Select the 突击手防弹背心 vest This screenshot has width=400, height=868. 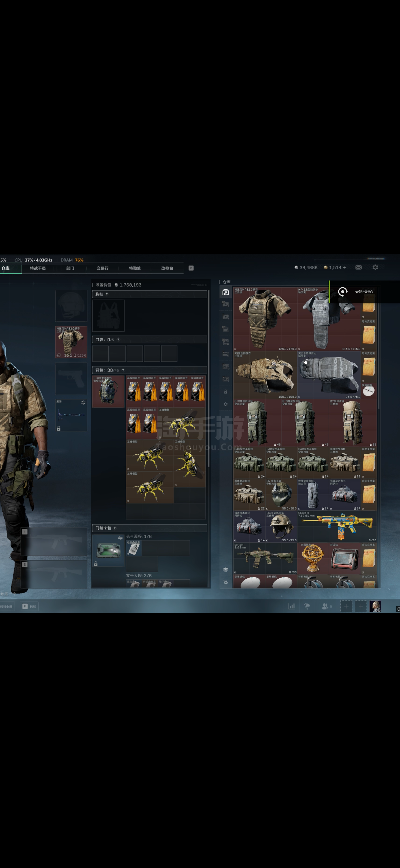click(329, 375)
